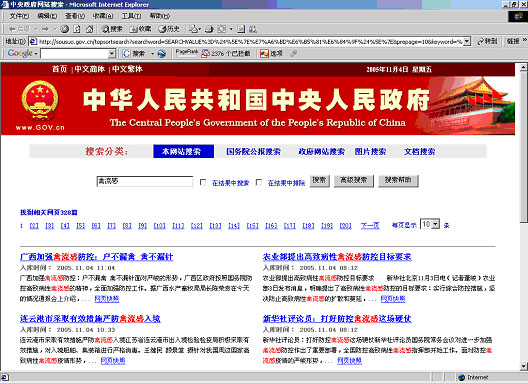The width and height of the screenshot is (528, 384).
Task: Click the Back arrow toolbar icon
Action: pyautogui.click(x=13, y=29)
